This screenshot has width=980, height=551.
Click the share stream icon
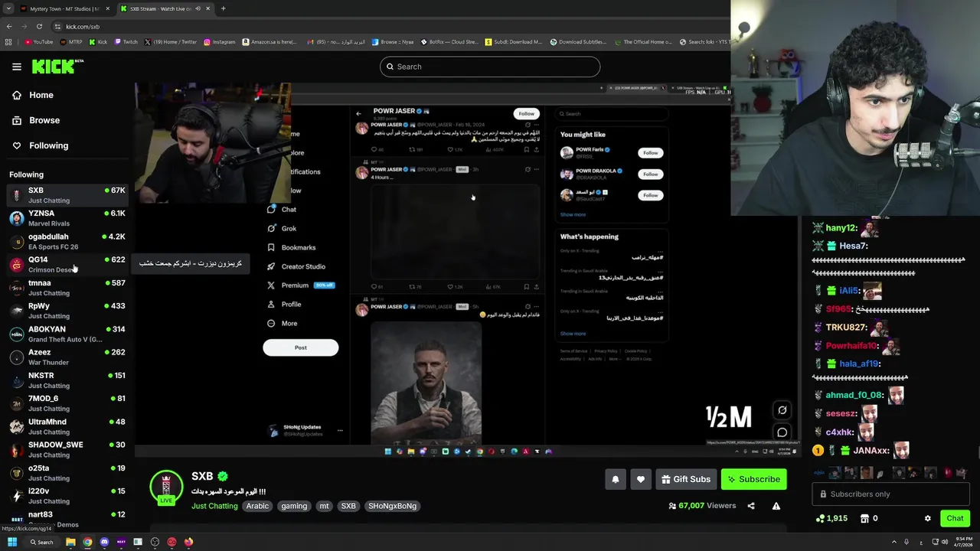click(751, 506)
